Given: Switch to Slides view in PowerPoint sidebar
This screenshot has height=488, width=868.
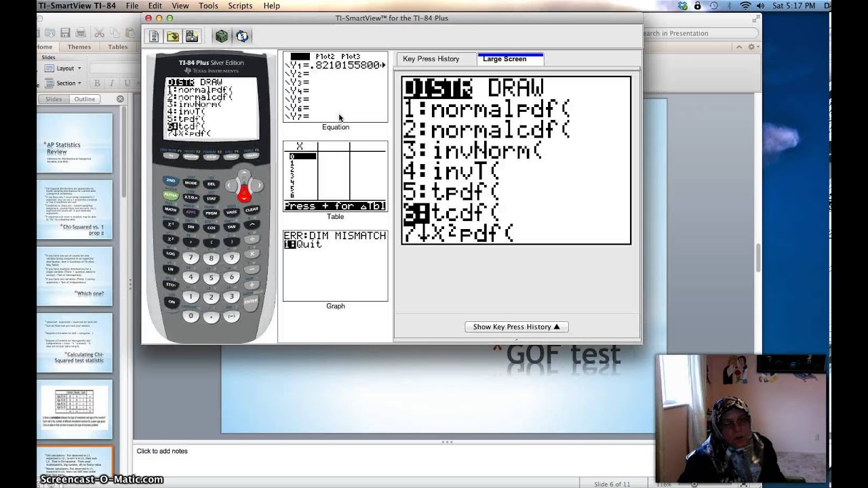Looking at the screenshot, I should pyautogui.click(x=54, y=99).
